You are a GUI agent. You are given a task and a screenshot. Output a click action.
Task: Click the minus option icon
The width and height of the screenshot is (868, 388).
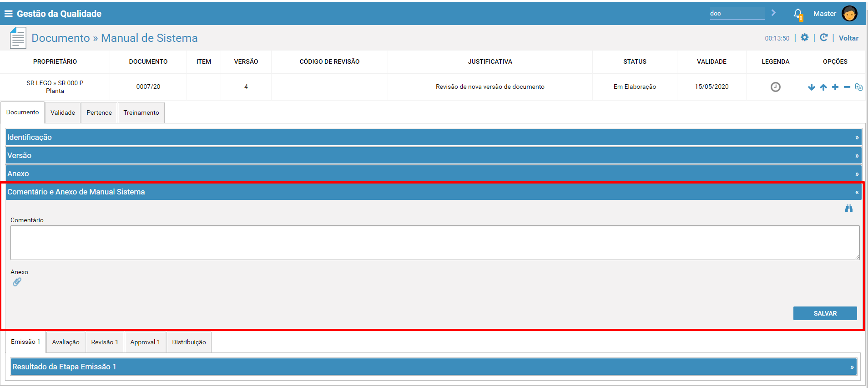click(x=847, y=87)
